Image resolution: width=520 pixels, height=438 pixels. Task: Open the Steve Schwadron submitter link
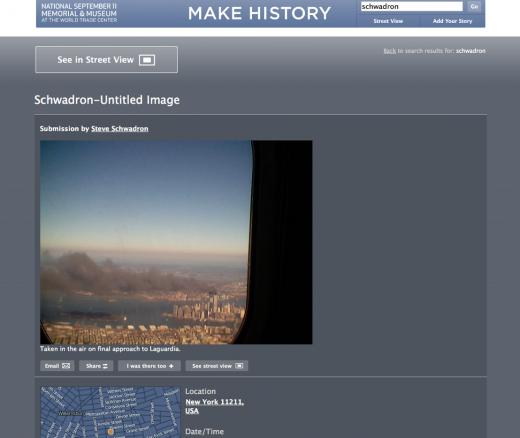pos(120,129)
